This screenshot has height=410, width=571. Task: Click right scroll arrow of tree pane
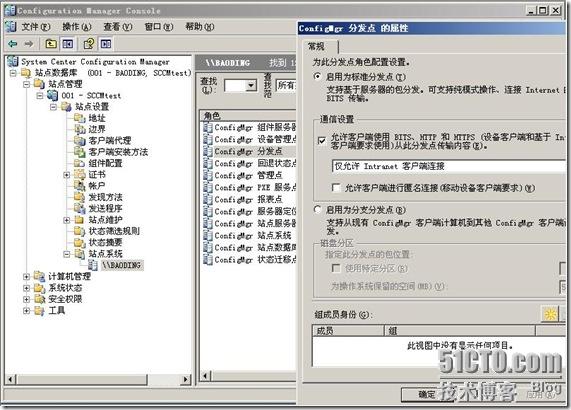pos(186,379)
